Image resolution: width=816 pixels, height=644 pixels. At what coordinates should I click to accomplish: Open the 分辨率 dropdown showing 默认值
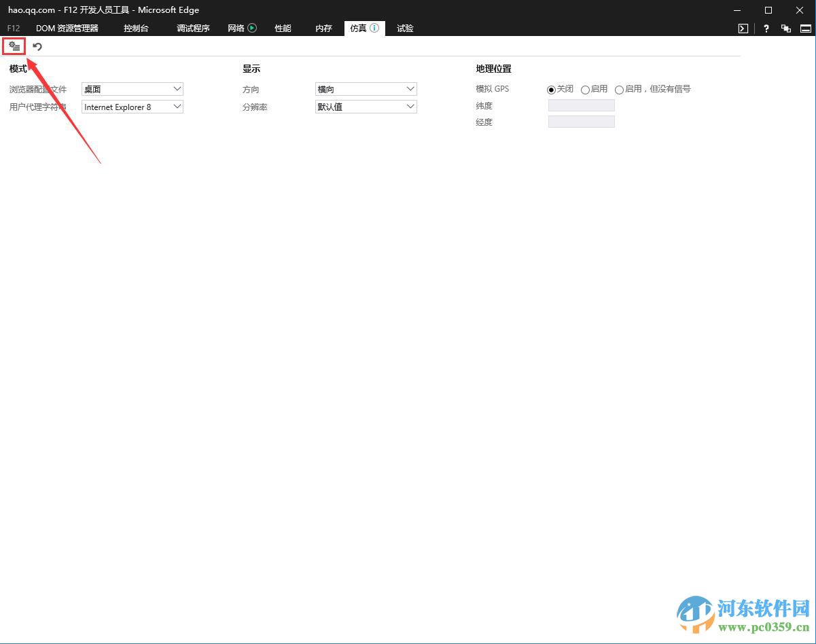(x=366, y=106)
